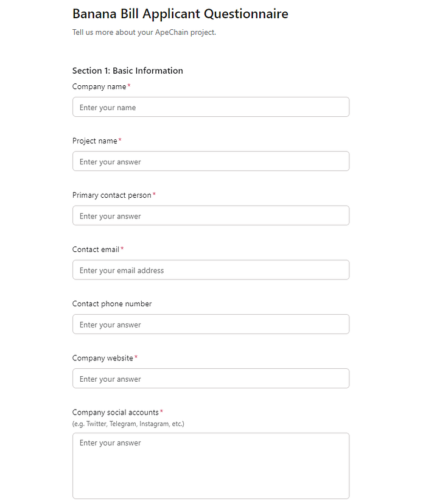Click the "Contact email" label
Screen dimensions: 426x504
(96, 250)
